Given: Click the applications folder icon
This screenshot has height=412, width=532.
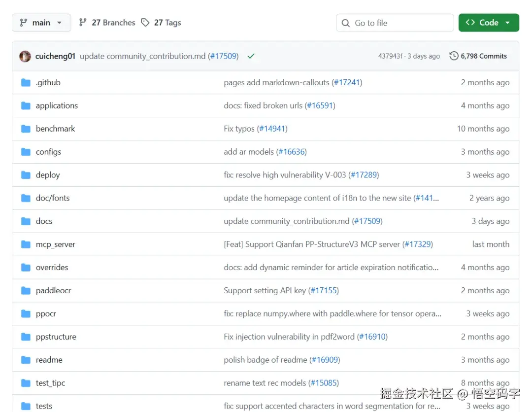Looking at the screenshot, I should pos(26,105).
